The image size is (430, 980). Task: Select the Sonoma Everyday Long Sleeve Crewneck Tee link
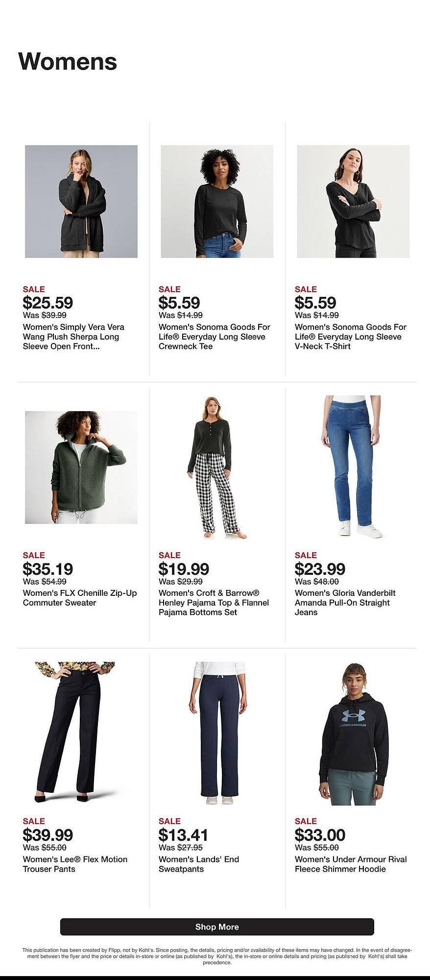(x=211, y=337)
